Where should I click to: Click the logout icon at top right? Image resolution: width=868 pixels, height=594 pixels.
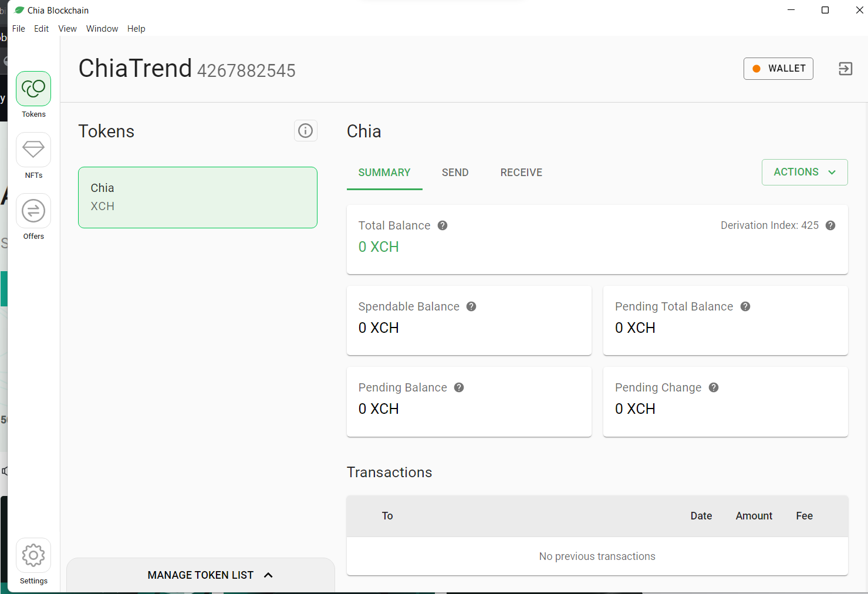(x=845, y=69)
